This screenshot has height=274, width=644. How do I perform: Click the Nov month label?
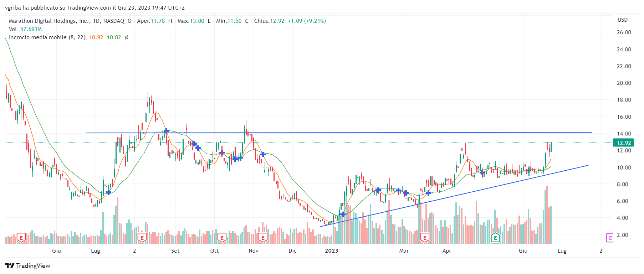pos(254,251)
